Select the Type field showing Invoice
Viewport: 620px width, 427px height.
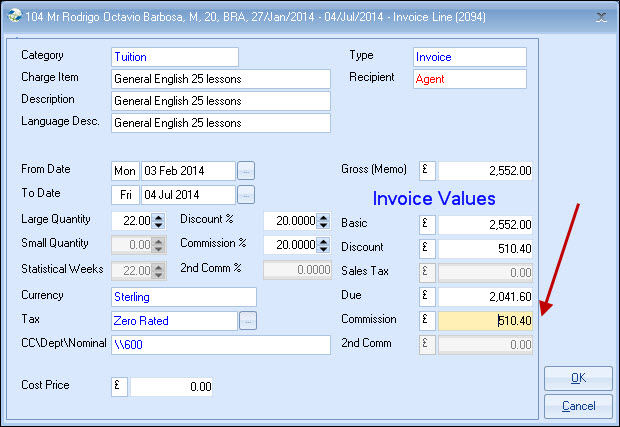pos(470,57)
